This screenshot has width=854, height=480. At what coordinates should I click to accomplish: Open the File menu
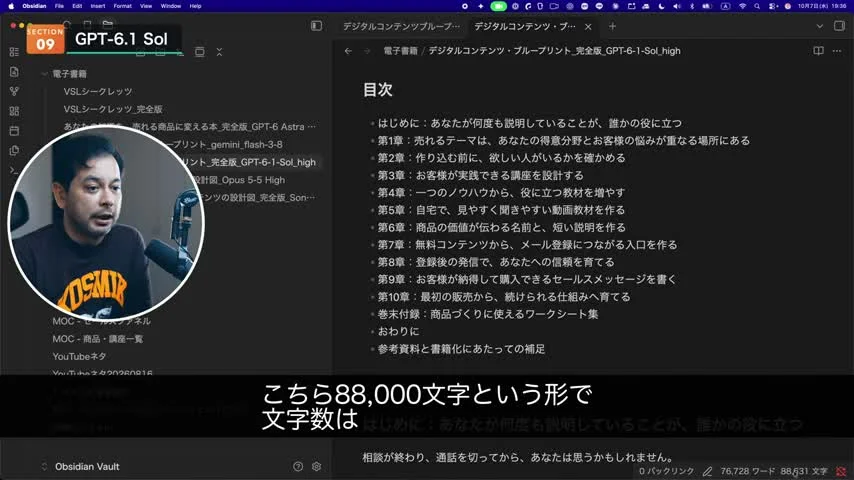click(x=59, y=6)
